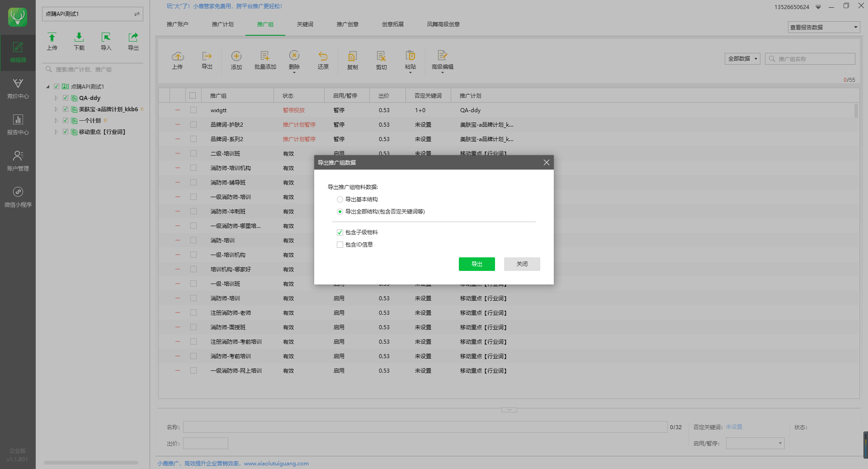Screen dimensions: 868x469
Task: Expand the 一个计划 tree node
Action: [x=56, y=120]
